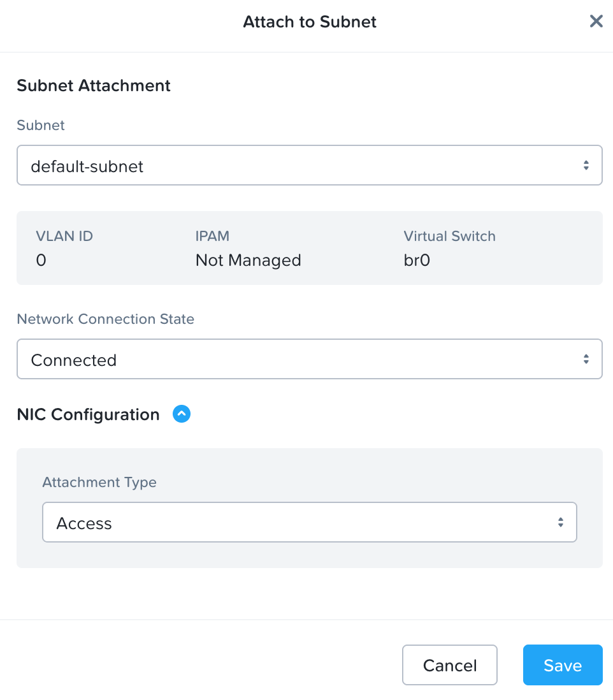Image resolution: width=613 pixels, height=700 pixels.
Task: Click the arrows icon on Access field
Action: (560, 523)
